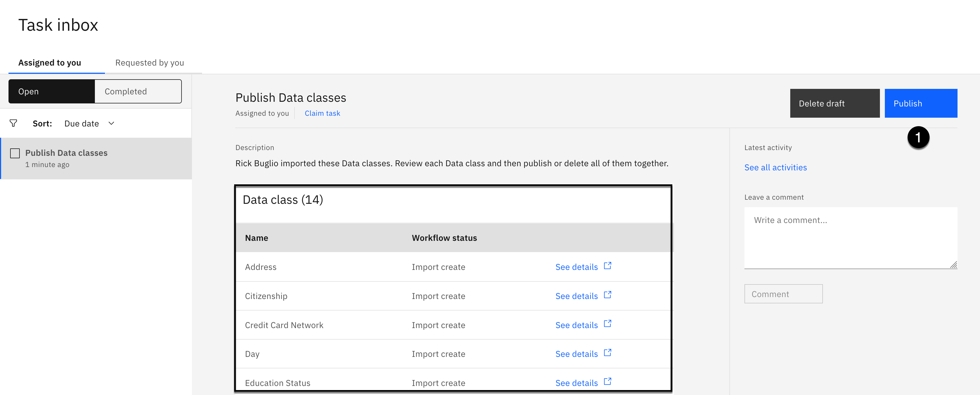Select the Assigned to you tab

point(50,63)
